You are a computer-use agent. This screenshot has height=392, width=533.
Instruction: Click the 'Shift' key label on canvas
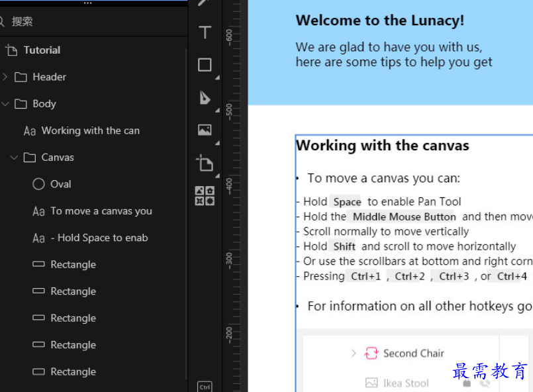[344, 246]
